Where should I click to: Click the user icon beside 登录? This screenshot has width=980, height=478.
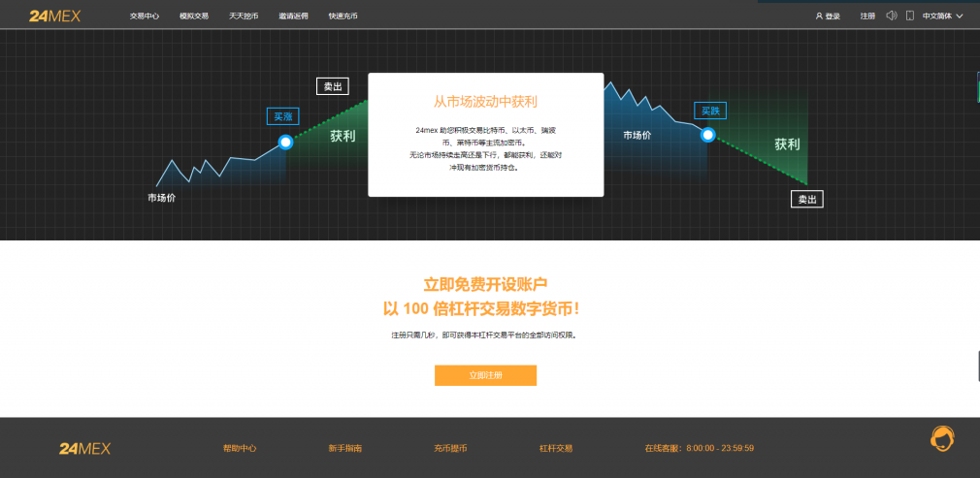[819, 16]
